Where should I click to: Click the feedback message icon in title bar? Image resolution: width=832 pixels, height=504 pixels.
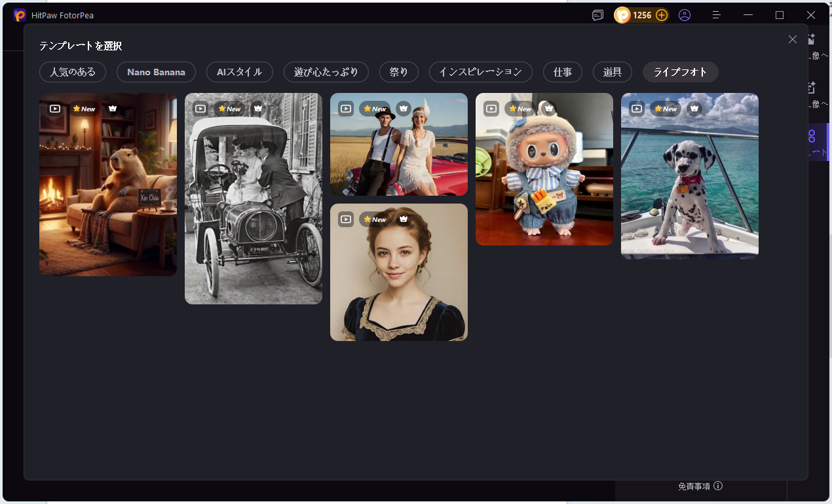tap(597, 15)
